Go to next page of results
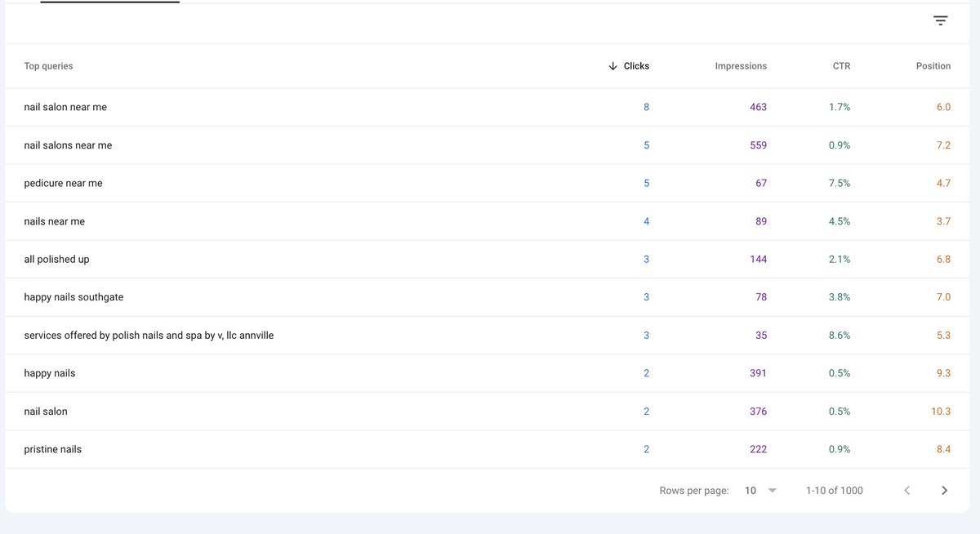This screenshot has height=534, width=980. [x=944, y=491]
